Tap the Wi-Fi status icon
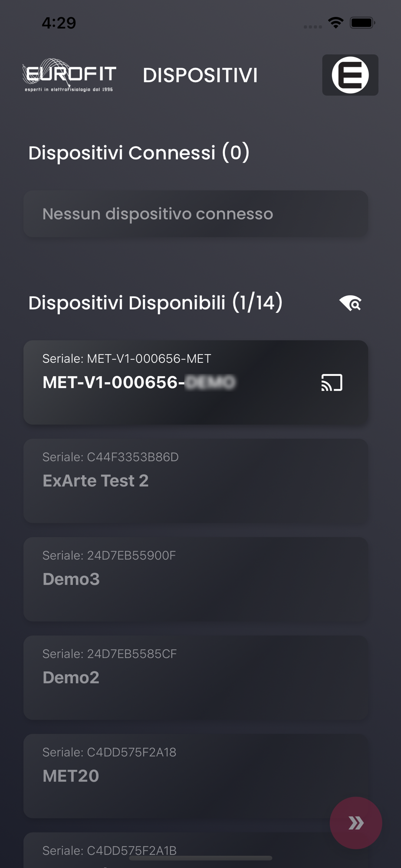This screenshot has width=401, height=868. pos(336,23)
